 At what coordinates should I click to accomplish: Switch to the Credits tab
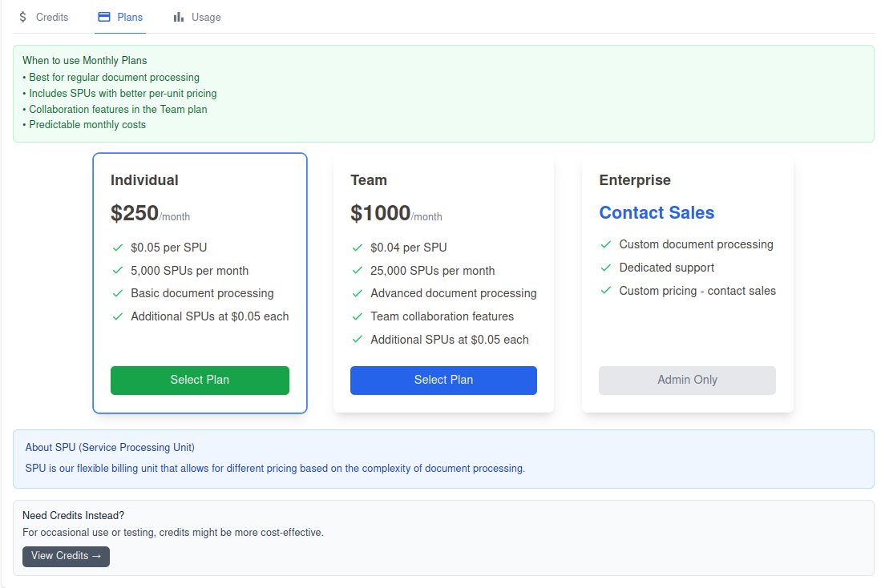(44, 17)
